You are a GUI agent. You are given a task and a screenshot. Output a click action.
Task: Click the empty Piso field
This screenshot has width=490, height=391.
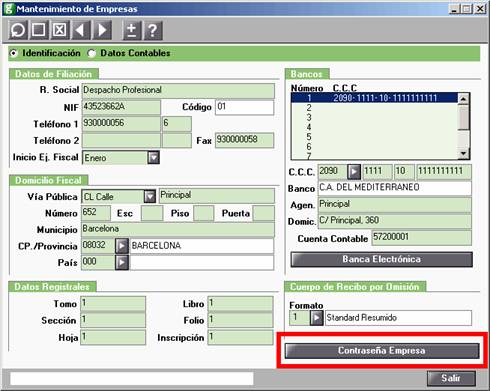[204, 213]
